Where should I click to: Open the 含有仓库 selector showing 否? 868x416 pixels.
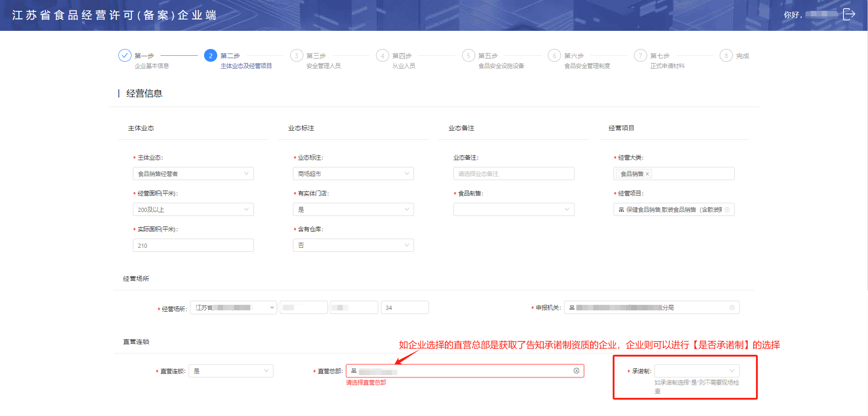353,245
